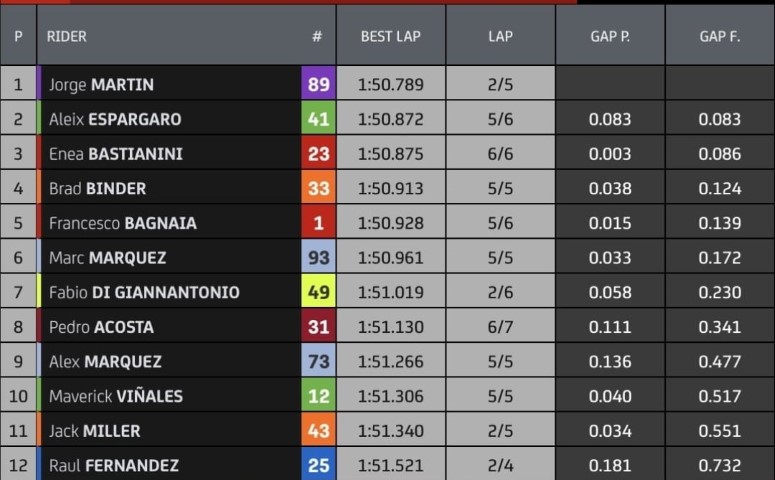
Task: Click Jack MILLER's rider name
Action: pos(95,431)
